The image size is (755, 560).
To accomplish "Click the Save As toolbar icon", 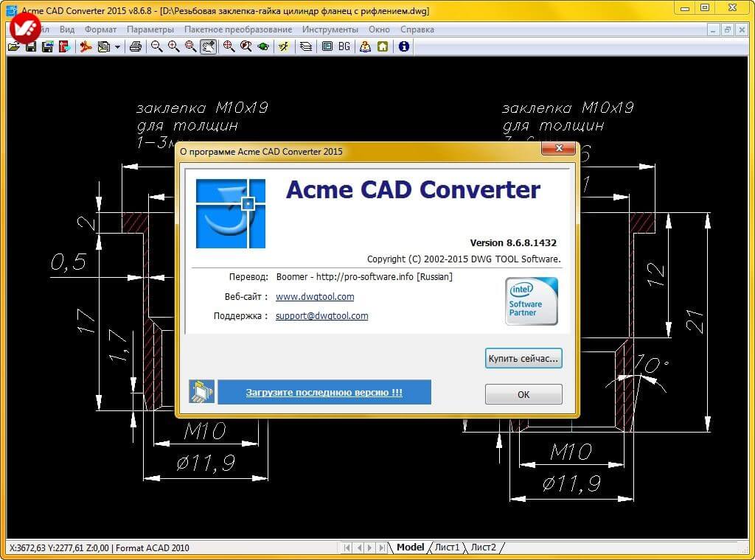I will pyautogui.click(x=48, y=46).
